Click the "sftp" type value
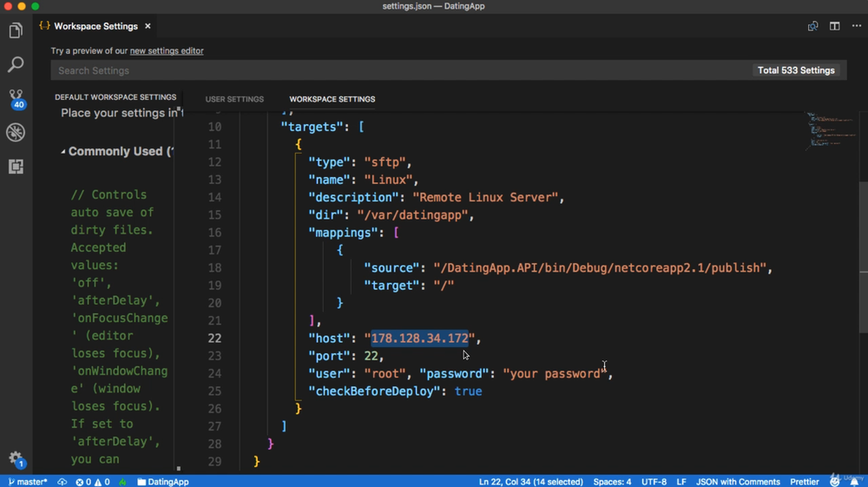This screenshot has width=868, height=487. tap(385, 162)
